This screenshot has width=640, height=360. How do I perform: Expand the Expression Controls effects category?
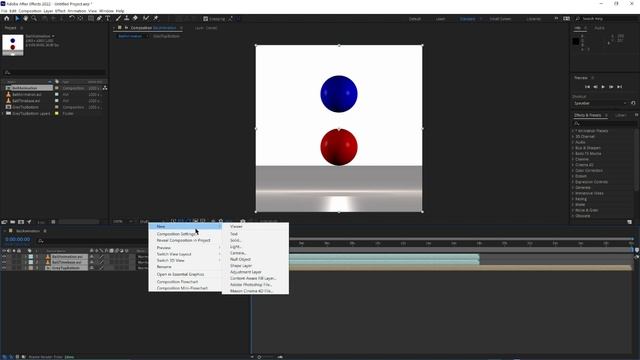[x=573, y=182]
